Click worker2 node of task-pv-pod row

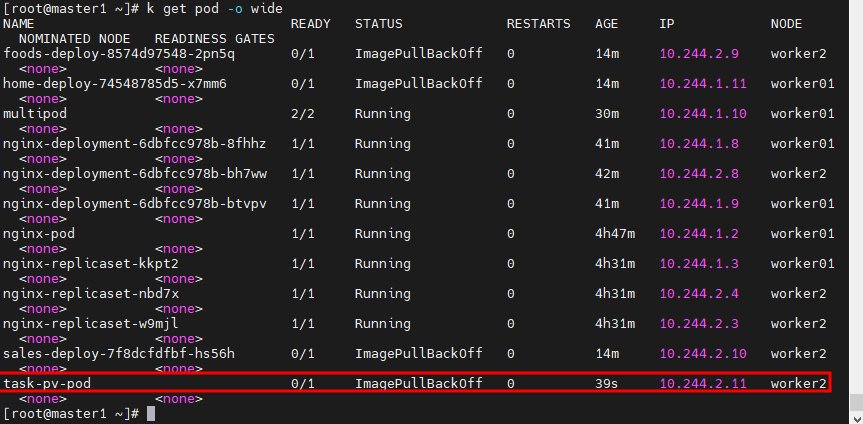[x=799, y=383]
